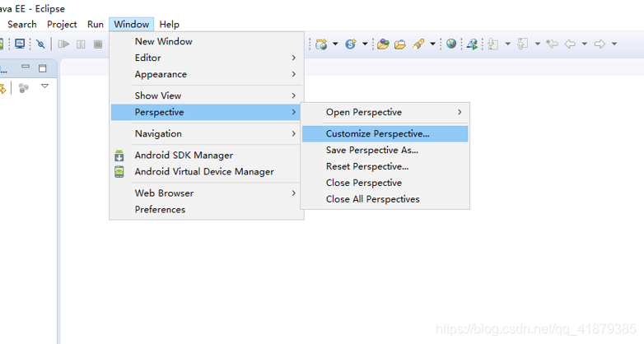Click the Link with Editor arrows icon
Screen dimensions: 644x344
pyautogui.click(x=2, y=88)
